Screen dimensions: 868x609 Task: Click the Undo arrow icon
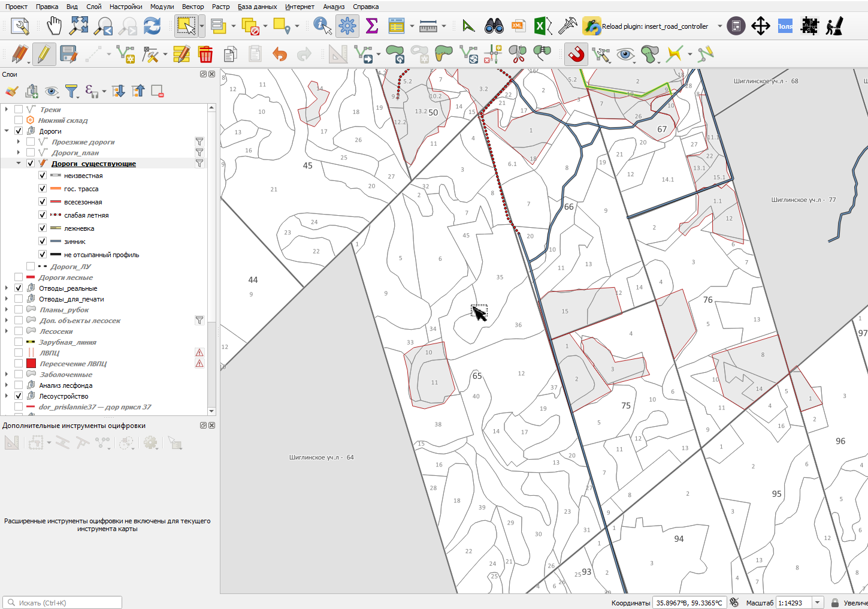pos(280,55)
